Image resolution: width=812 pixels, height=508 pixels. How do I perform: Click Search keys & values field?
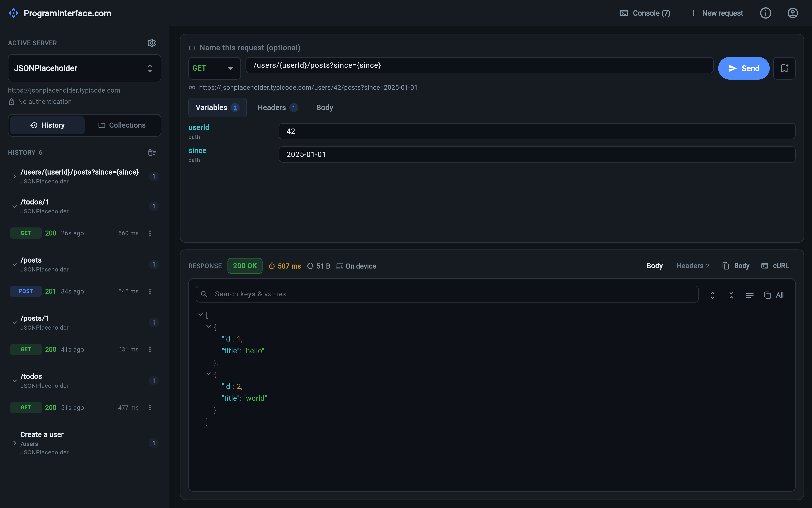447,294
